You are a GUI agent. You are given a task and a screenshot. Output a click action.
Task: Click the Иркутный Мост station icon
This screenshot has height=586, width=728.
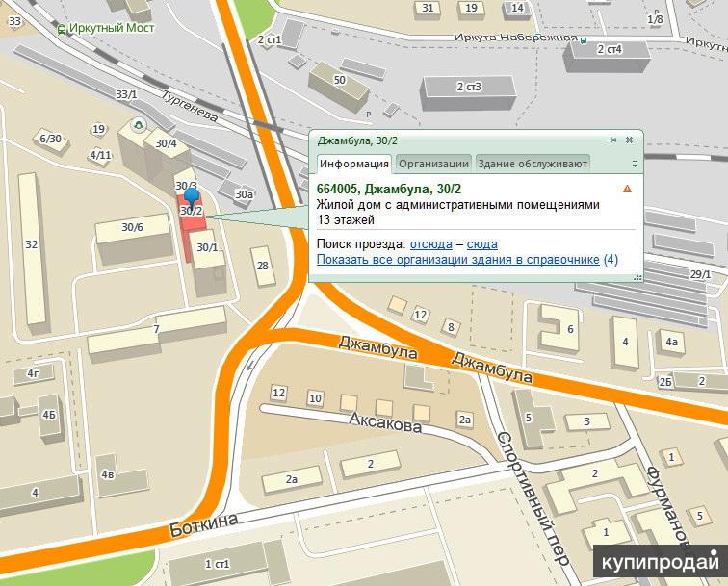(x=63, y=29)
